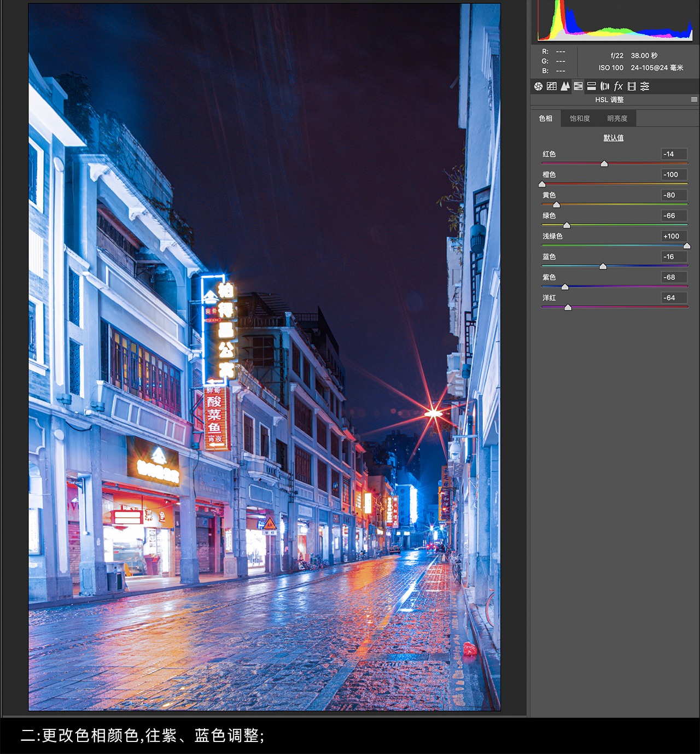Screen dimensions: 700x754
Task: Click the 洋红 slider label
Action: (549, 297)
